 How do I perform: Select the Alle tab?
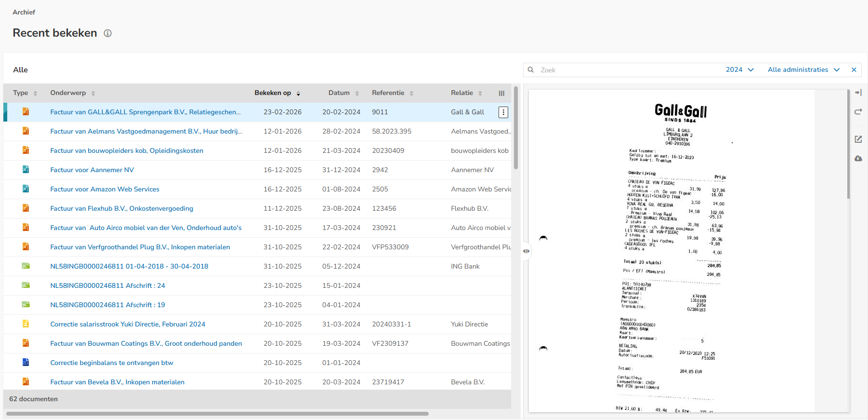pyautogui.click(x=21, y=70)
